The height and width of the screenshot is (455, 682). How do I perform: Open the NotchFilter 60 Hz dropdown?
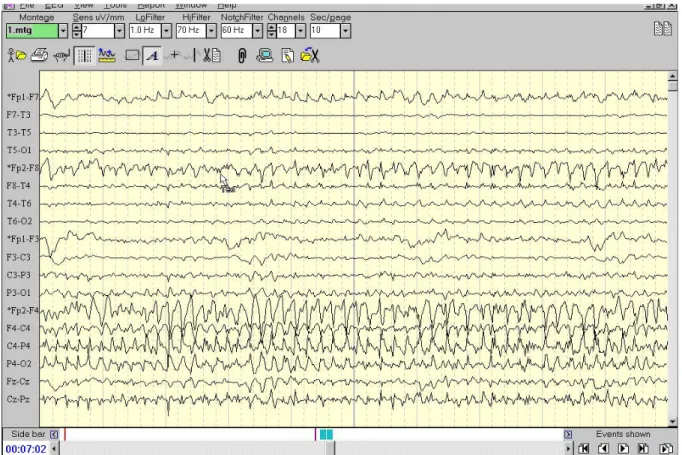[258, 30]
